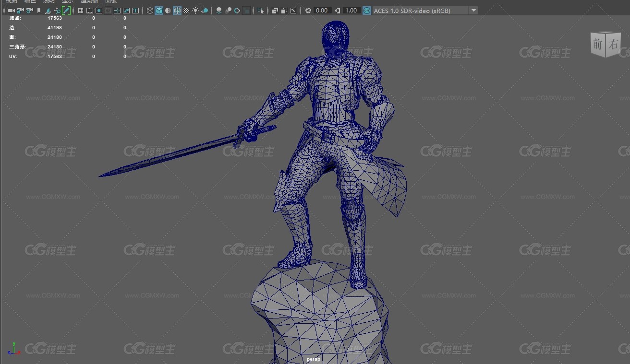This screenshot has width=630, height=364.
Task: Toggle Use Default Material icon
Action: [x=168, y=11]
